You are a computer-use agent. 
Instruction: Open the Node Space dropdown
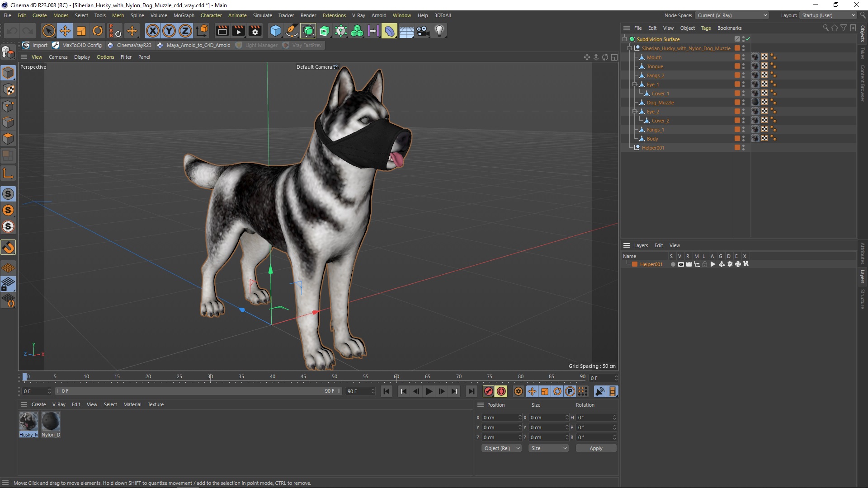click(x=732, y=15)
